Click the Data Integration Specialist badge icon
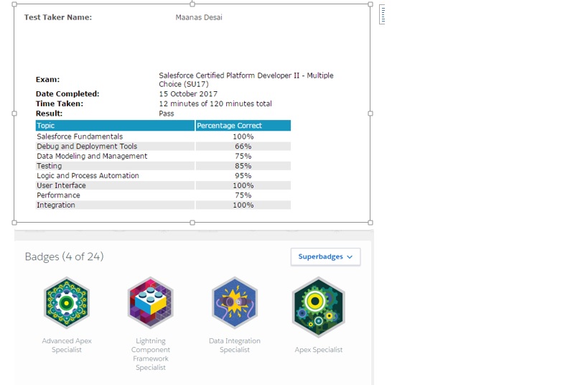The image size is (588, 385). pos(235,304)
